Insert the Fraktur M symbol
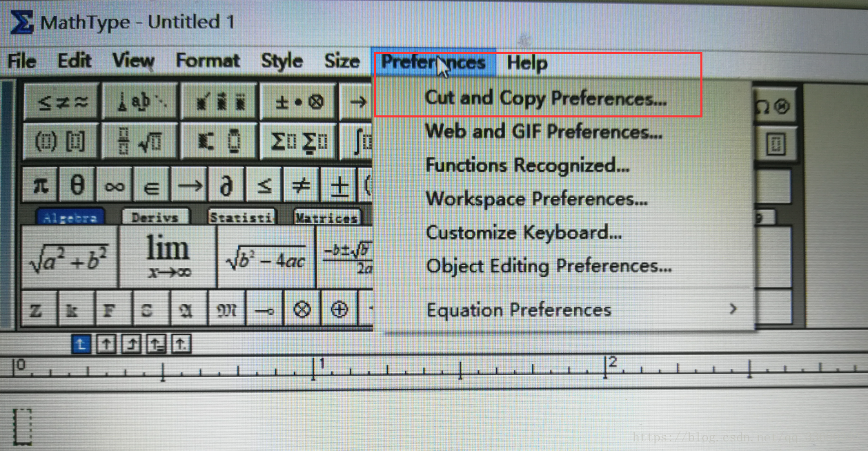This screenshot has width=868, height=451. coord(226,309)
